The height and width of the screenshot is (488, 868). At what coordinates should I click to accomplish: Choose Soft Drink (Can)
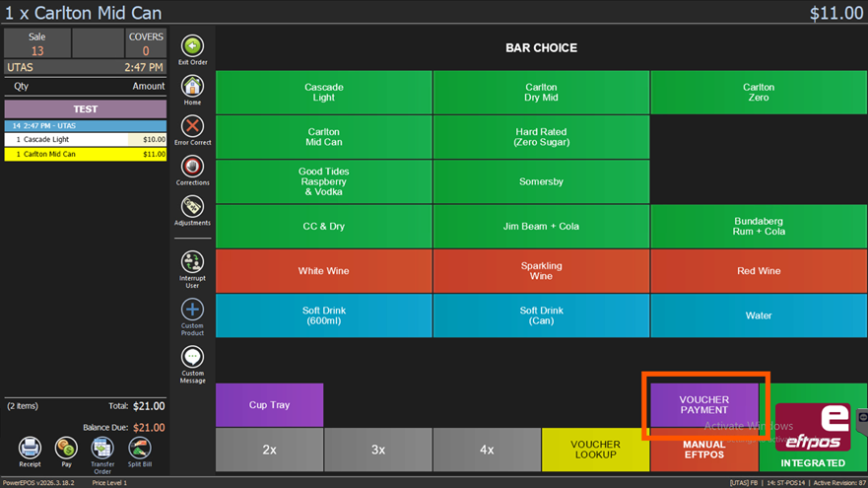click(541, 315)
